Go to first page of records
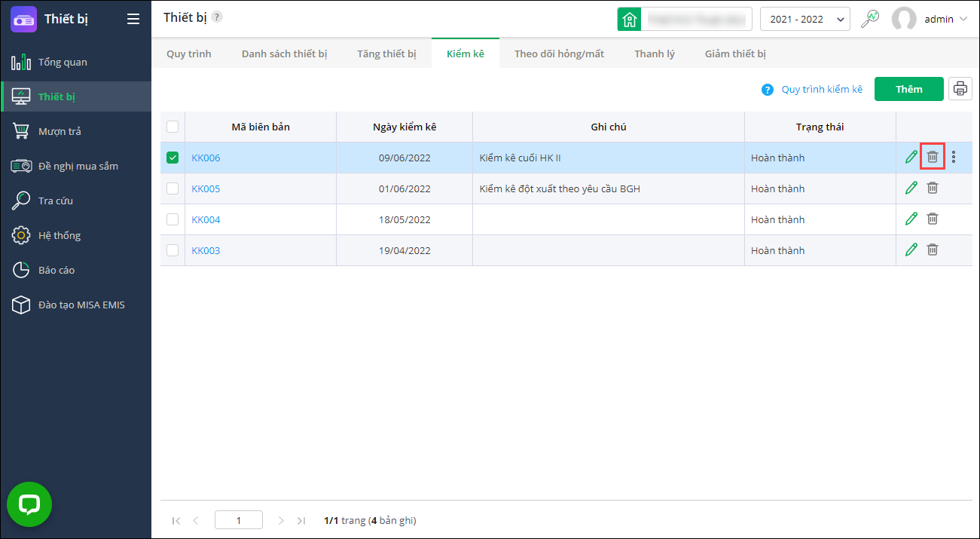The height and width of the screenshot is (539, 980). (x=176, y=520)
